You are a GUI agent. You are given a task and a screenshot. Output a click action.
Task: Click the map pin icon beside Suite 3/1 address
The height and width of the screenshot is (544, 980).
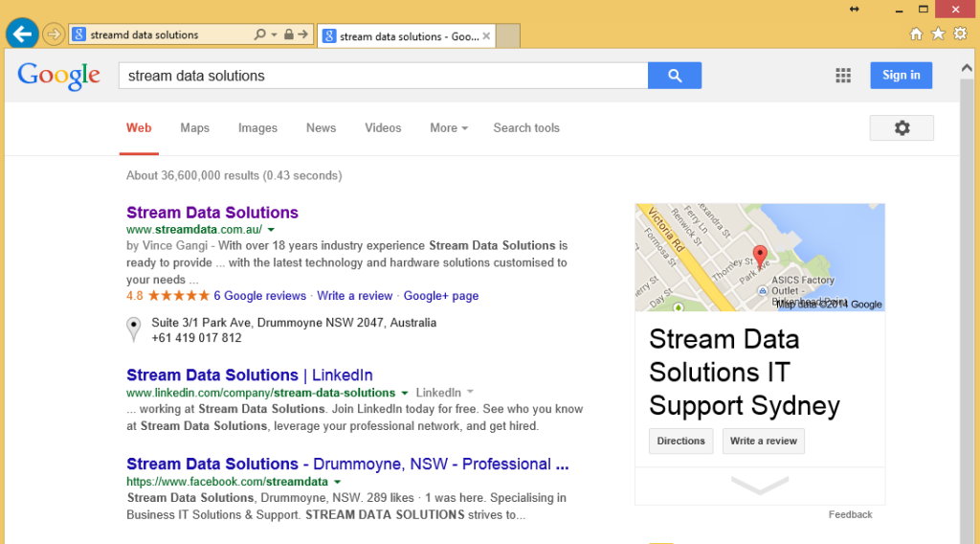[x=134, y=329]
